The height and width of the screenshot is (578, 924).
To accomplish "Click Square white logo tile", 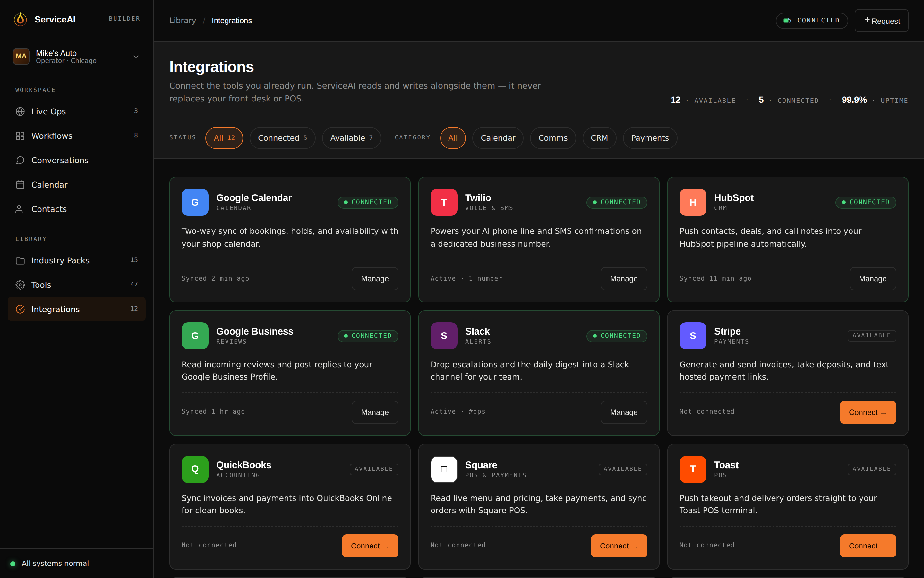I will pos(444,469).
